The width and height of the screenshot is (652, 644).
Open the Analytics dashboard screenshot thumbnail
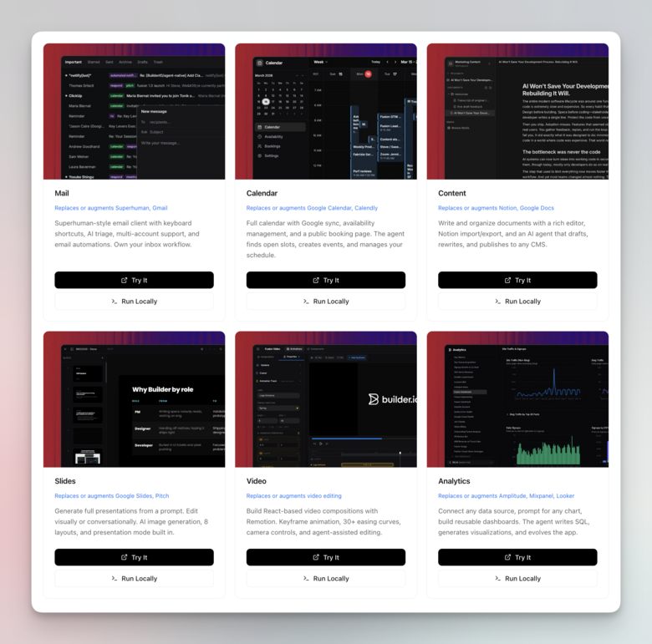pos(517,399)
